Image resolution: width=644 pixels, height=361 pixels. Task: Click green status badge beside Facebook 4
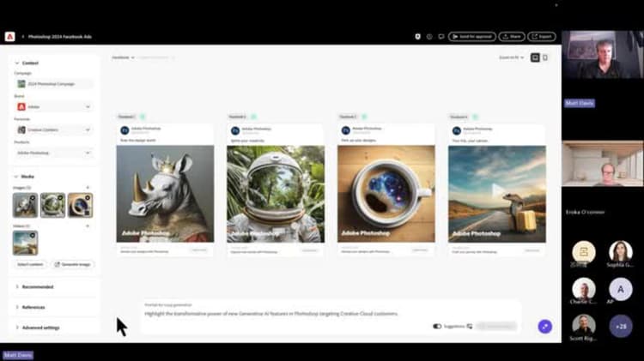475,117
